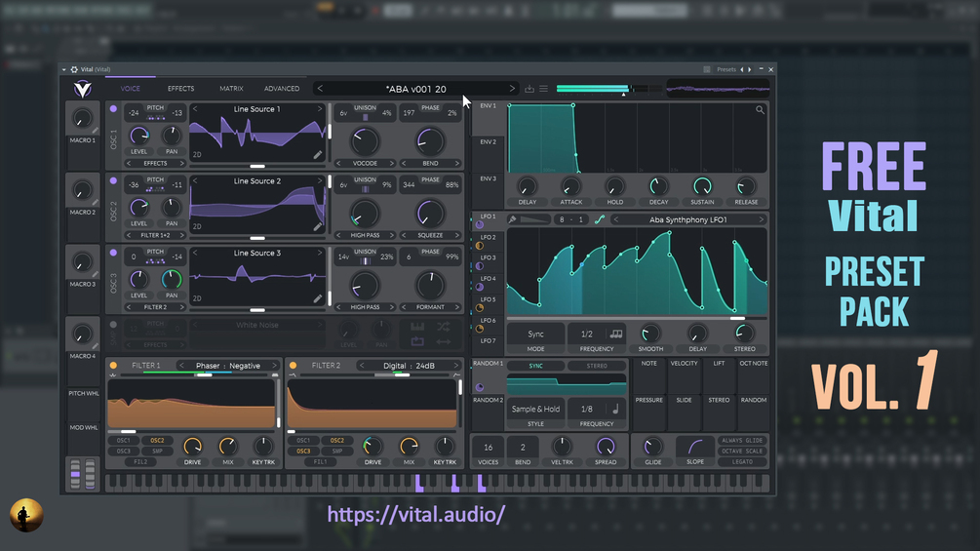
Task: Toggle Filter 1 power button
Action: tap(113, 366)
